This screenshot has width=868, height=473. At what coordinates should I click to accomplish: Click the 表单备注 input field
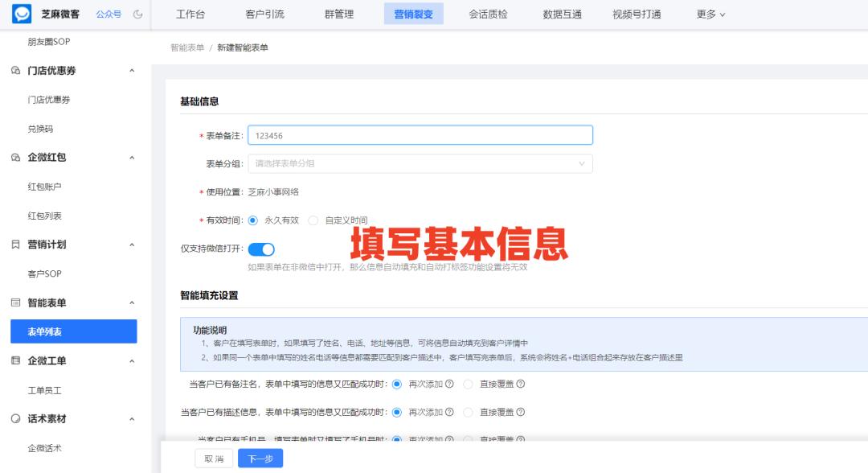pyautogui.click(x=418, y=134)
